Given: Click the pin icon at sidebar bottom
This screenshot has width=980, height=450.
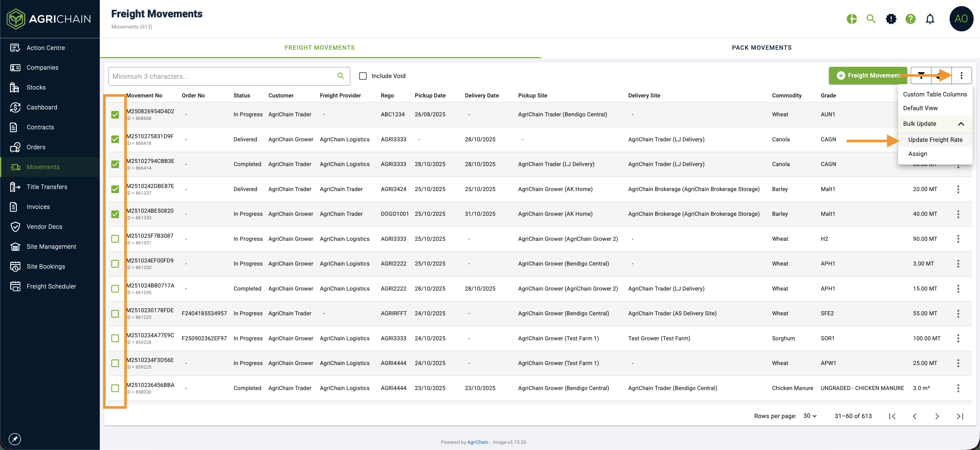Looking at the screenshot, I should tap(15, 439).
